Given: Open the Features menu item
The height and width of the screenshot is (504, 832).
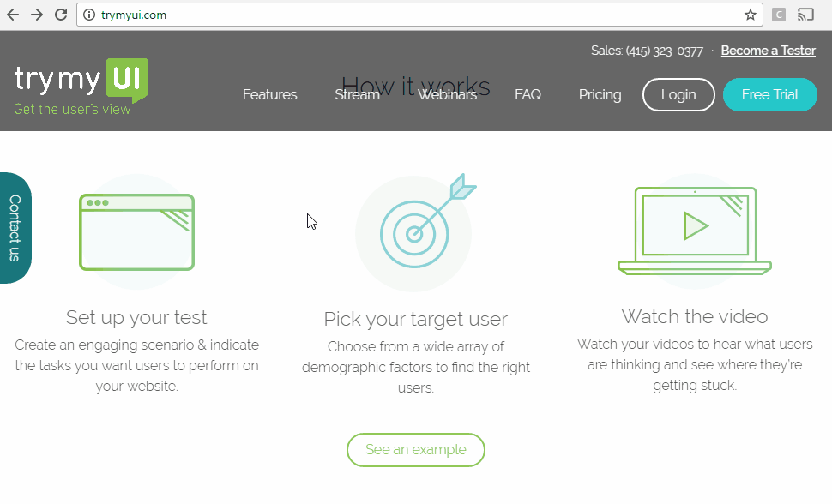Looking at the screenshot, I should click(269, 94).
